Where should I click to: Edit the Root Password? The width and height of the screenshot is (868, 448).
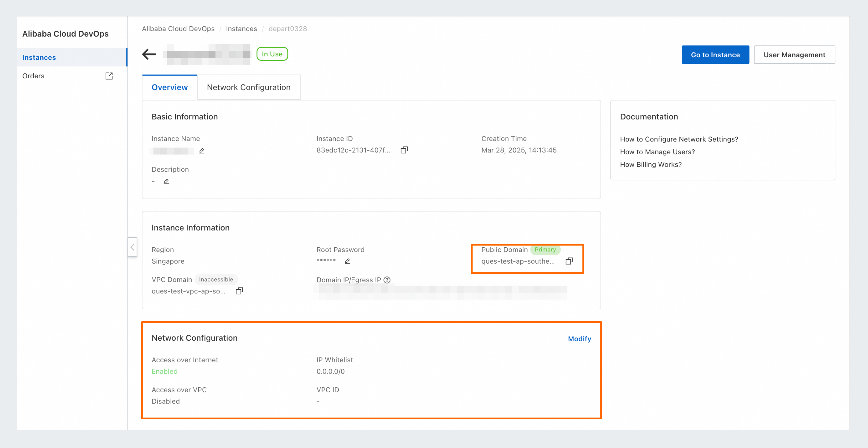348,261
